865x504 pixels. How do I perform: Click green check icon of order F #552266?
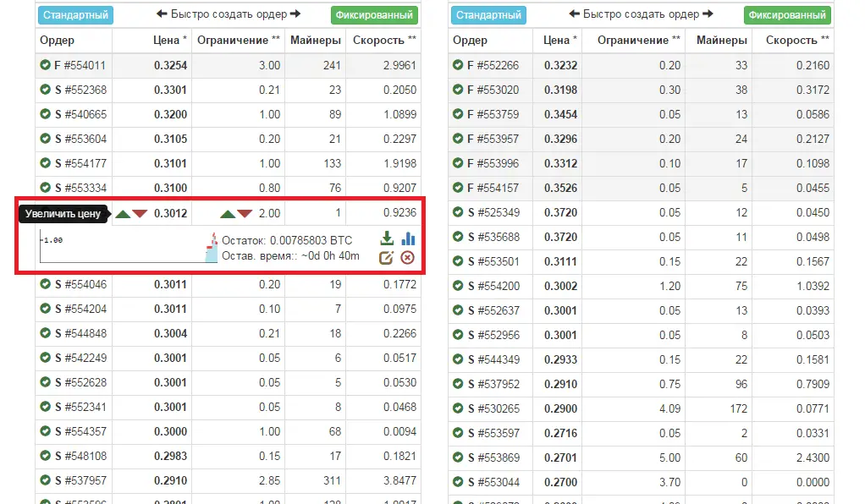click(x=459, y=65)
